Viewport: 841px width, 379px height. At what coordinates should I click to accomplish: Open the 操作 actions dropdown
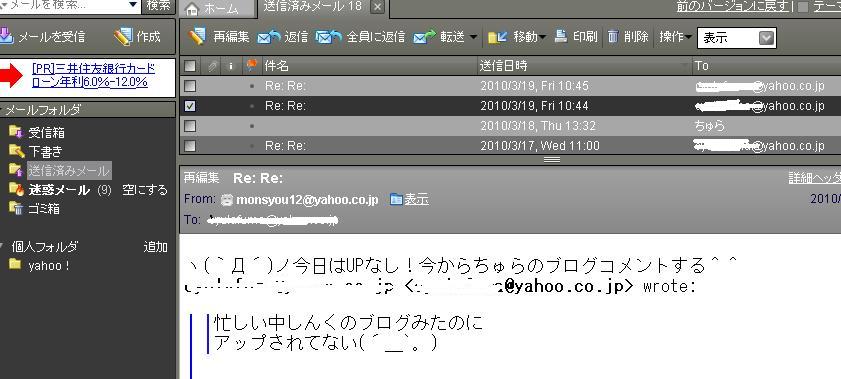pyautogui.click(x=675, y=37)
